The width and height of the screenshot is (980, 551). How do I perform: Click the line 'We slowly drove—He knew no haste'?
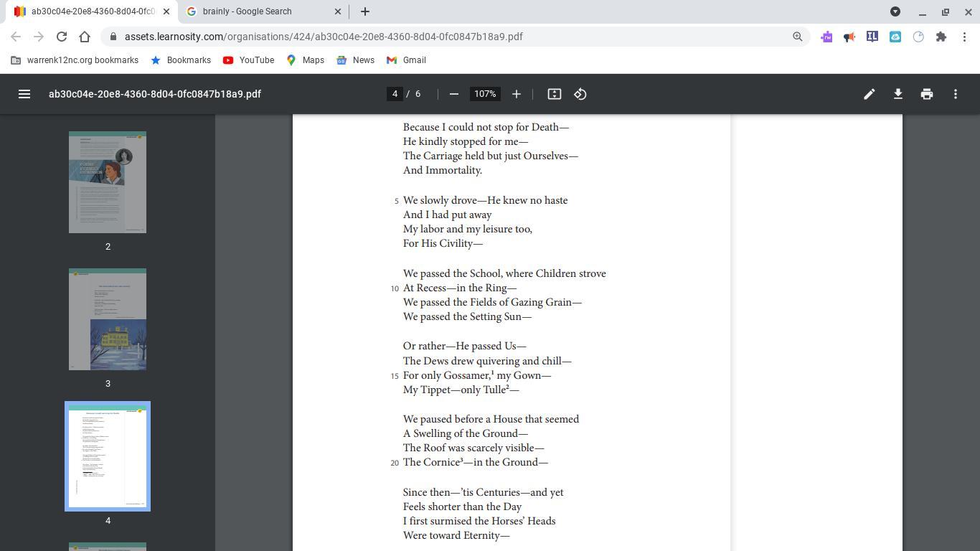click(x=485, y=200)
